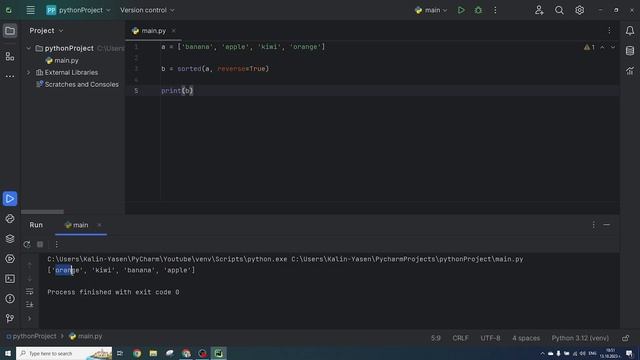Collapse pythonProject tree node

tap(29, 48)
